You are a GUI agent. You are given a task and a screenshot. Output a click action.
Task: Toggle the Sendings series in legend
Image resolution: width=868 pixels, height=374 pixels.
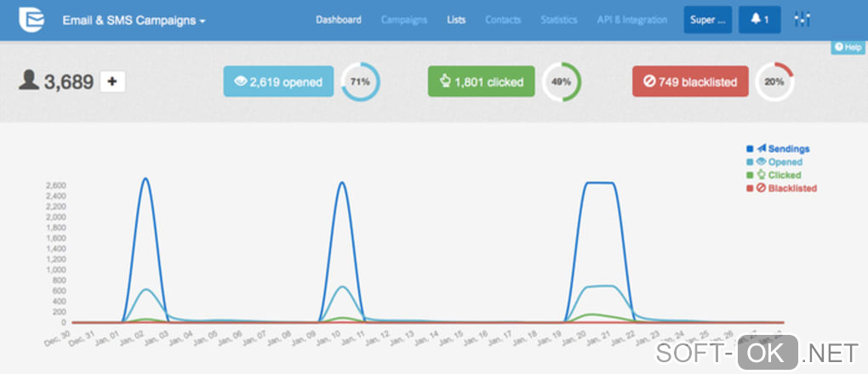pos(778,149)
